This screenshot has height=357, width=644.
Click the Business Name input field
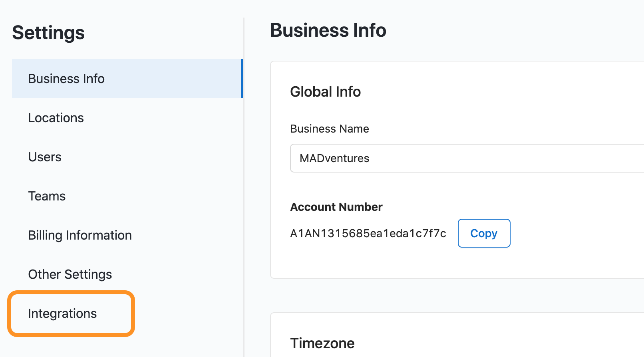click(x=467, y=158)
